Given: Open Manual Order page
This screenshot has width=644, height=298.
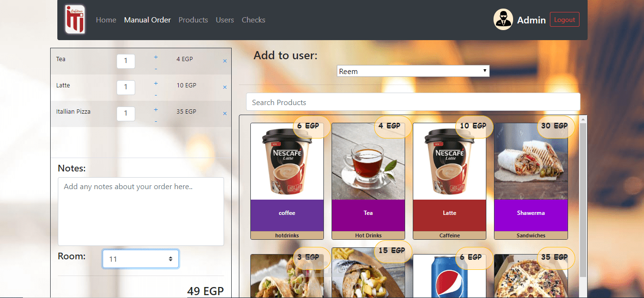Looking at the screenshot, I should pyautogui.click(x=148, y=20).
